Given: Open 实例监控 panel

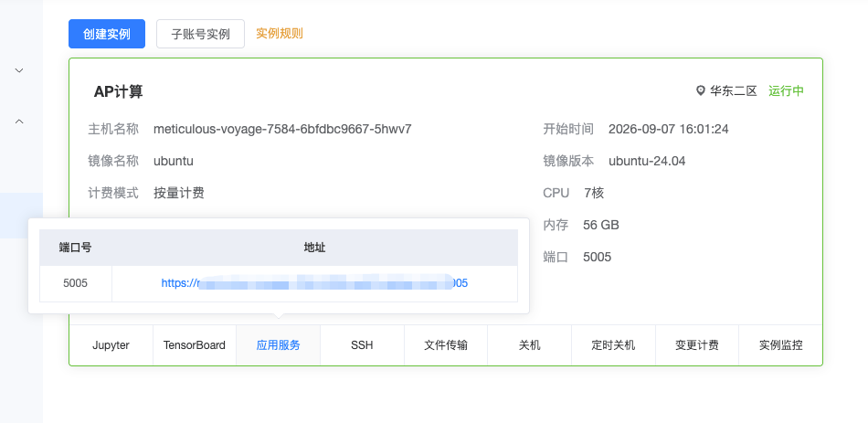Looking at the screenshot, I should [x=780, y=345].
